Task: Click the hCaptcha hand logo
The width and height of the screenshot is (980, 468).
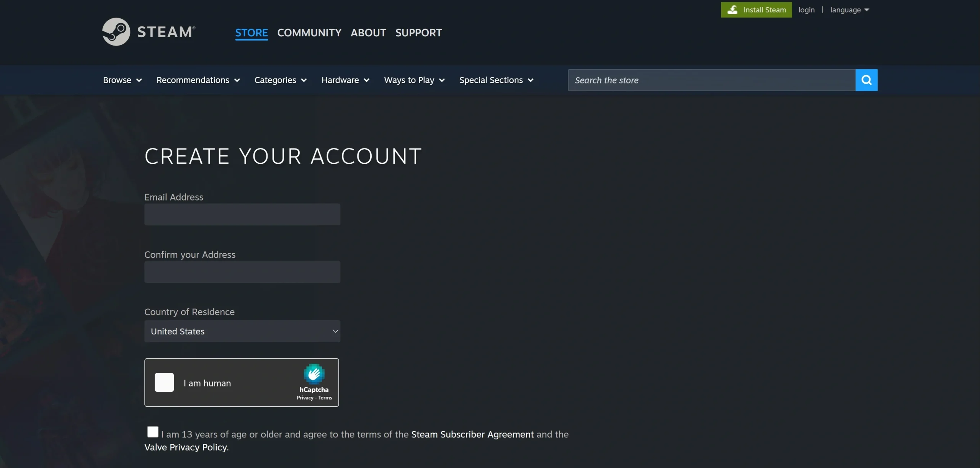Action: (314, 374)
